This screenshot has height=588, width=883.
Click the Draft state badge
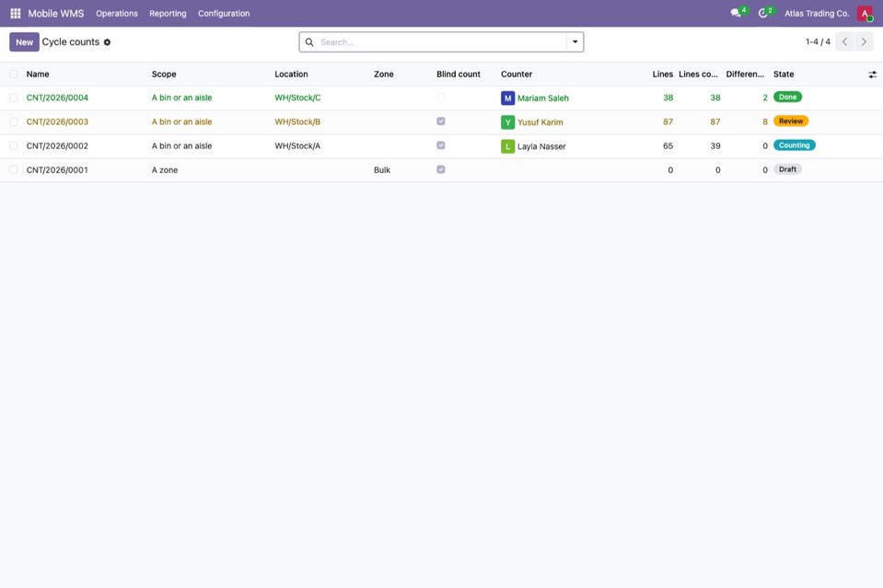tap(787, 169)
